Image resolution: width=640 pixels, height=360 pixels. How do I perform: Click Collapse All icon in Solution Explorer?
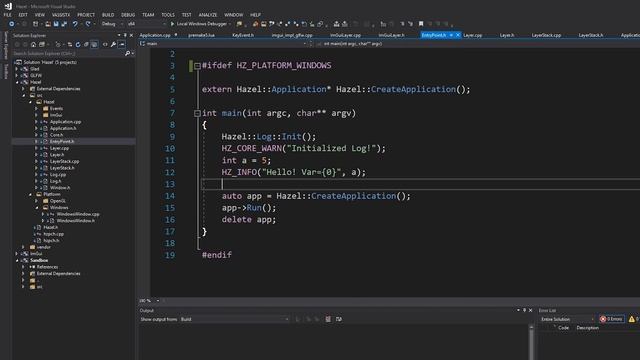(86, 44)
